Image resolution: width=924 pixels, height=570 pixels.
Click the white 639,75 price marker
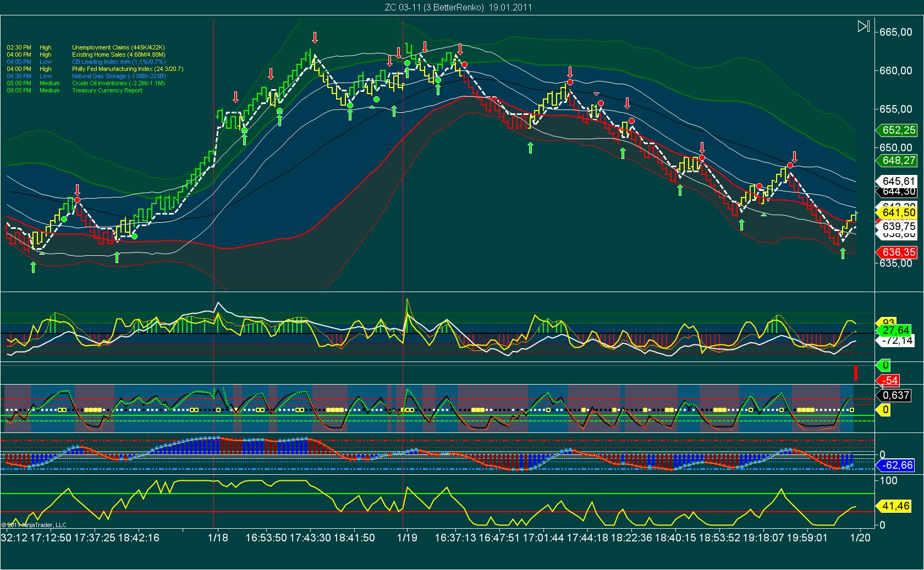[897, 227]
